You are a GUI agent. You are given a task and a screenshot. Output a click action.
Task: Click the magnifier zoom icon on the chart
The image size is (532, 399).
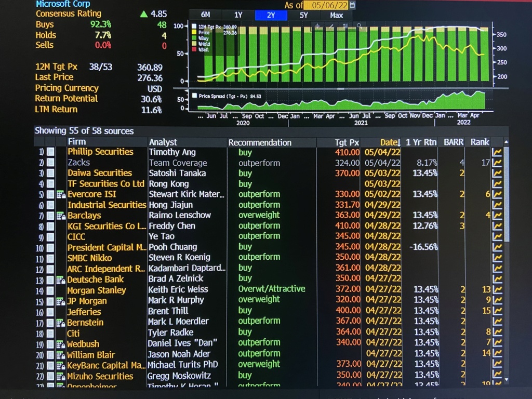click(x=360, y=26)
